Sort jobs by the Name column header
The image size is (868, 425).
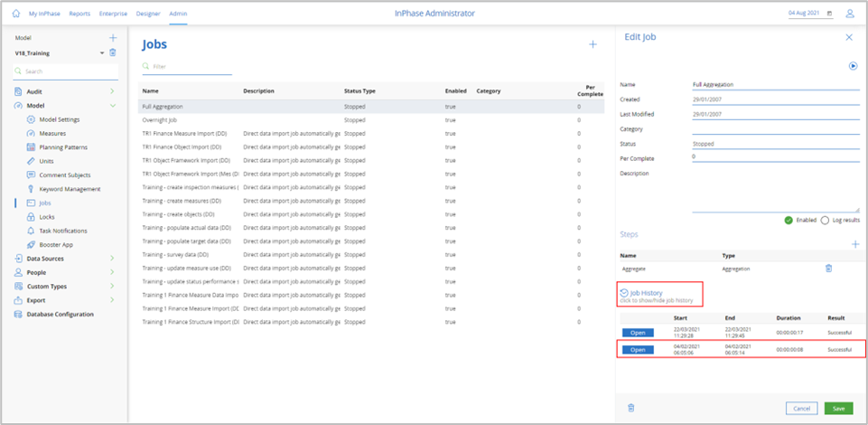click(x=149, y=90)
